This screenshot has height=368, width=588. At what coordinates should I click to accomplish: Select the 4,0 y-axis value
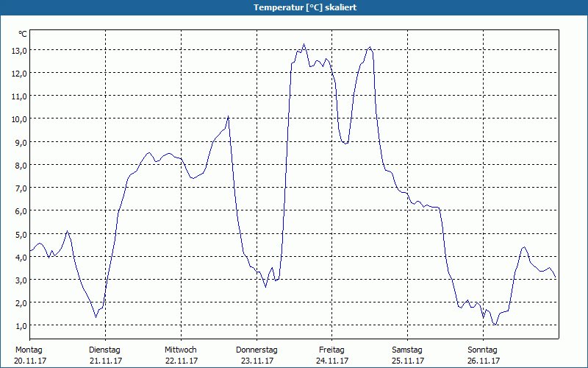[x=21, y=258]
